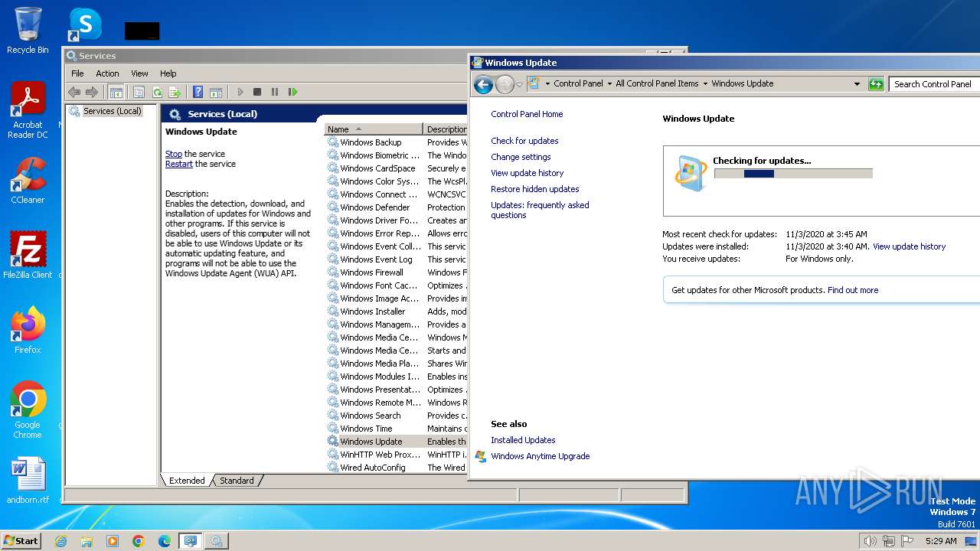Click Check for updates link
Viewport: 980px width, 551px height.
click(524, 141)
